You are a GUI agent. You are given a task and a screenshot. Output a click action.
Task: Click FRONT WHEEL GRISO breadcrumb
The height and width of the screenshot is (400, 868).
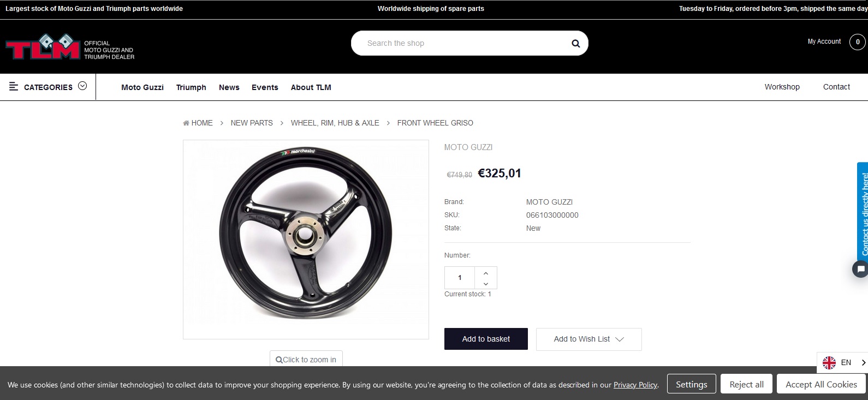click(x=435, y=123)
